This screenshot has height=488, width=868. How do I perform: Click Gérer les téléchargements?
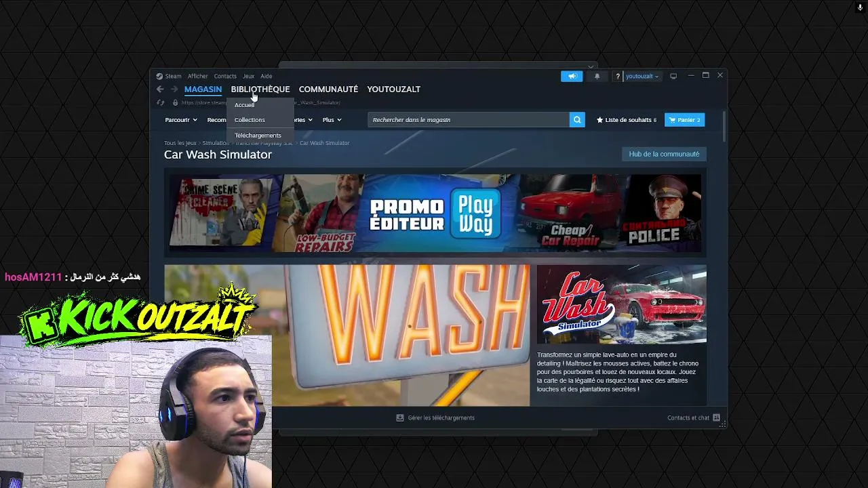click(x=435, y=418)
